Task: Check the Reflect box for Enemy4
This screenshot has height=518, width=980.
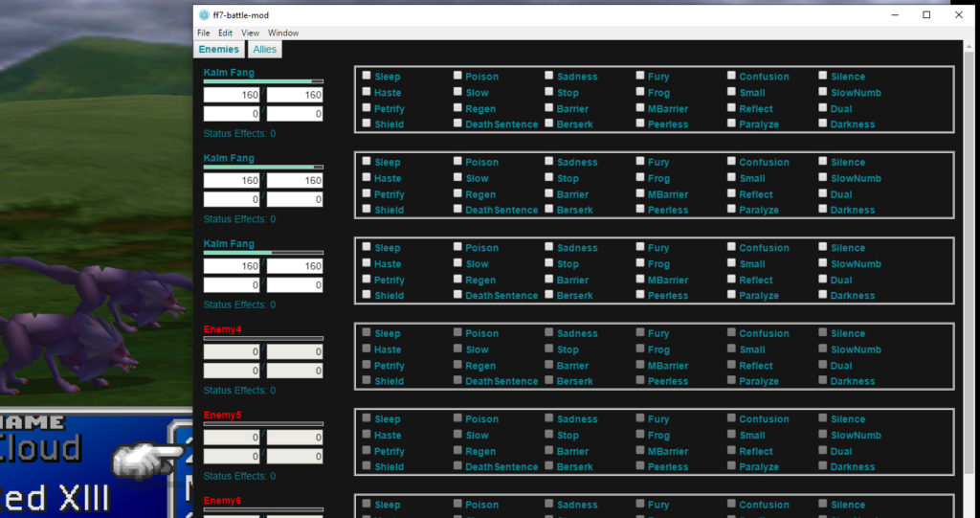Action: click(731, 365)
